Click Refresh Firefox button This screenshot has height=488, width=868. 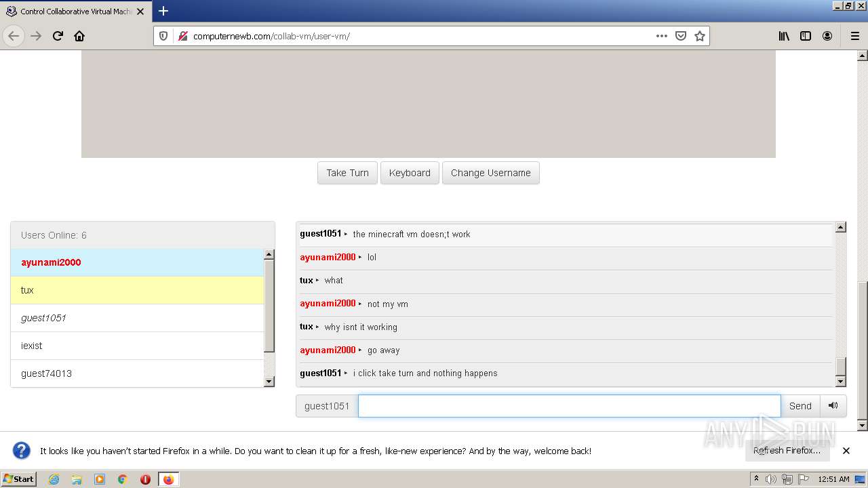(787, 451)
